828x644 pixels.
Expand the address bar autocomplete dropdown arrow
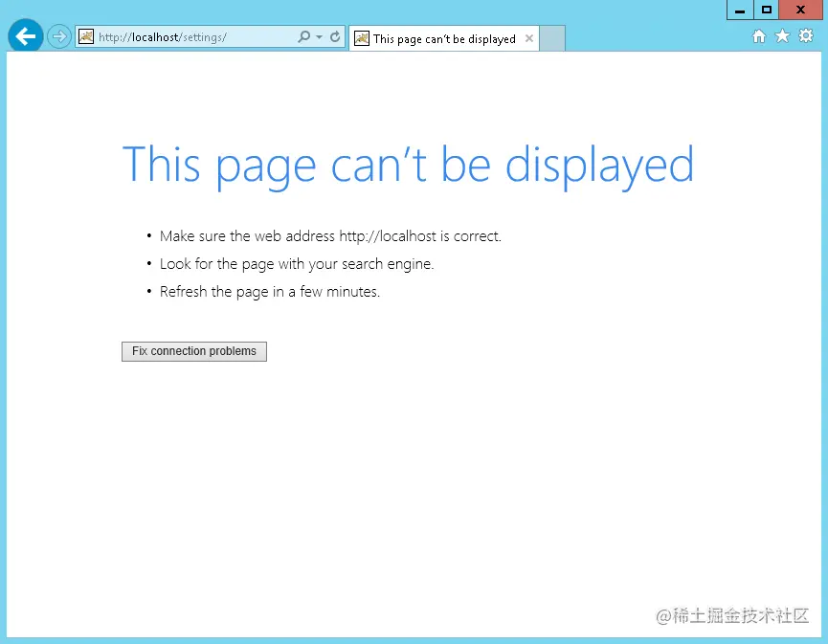pos(319,37)
